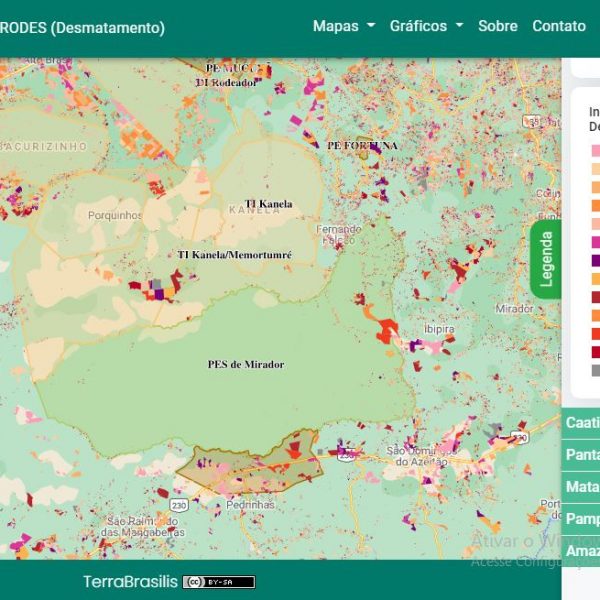Select the Amazônia biome button
Screen dimensions: 600x600
[x=582, y=550]
